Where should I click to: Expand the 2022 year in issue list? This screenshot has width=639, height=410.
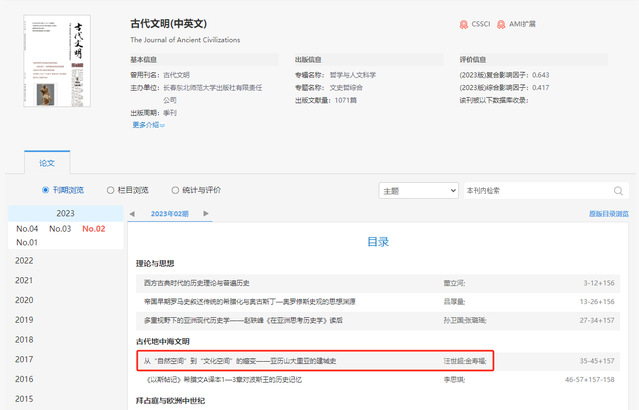(x=24, y=260)
